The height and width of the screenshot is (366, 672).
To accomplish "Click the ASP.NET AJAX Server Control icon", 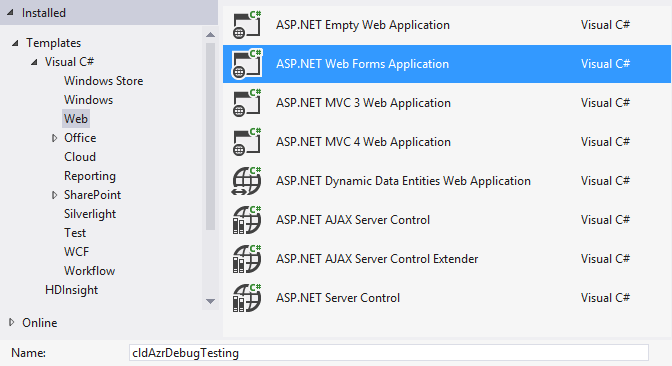I will tap(247, 220).
